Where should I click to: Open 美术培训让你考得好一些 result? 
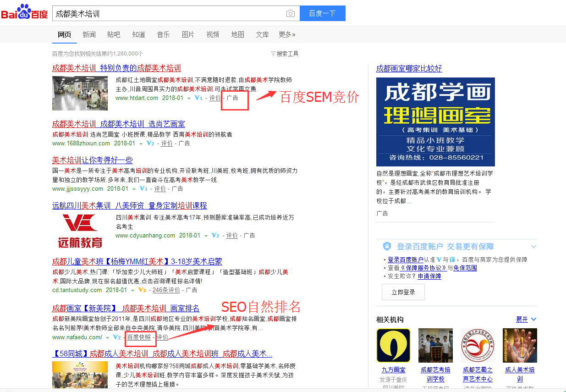coord(93,160)
